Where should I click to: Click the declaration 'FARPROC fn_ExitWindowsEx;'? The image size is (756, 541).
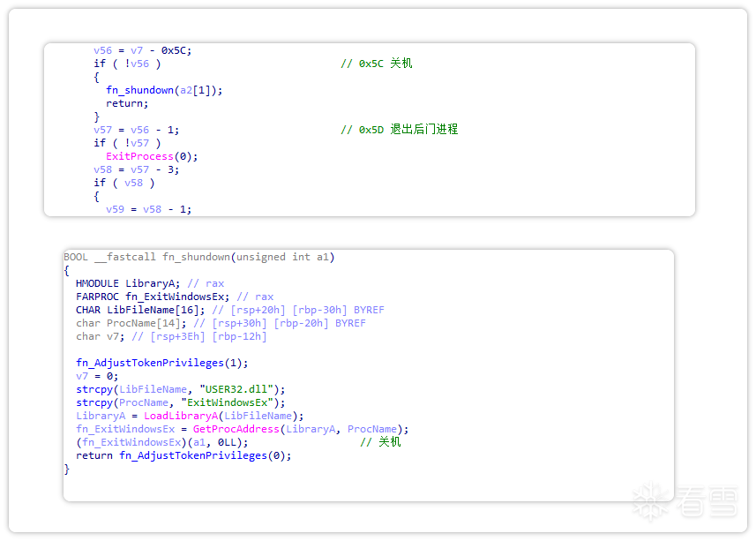tap(153, 297)
